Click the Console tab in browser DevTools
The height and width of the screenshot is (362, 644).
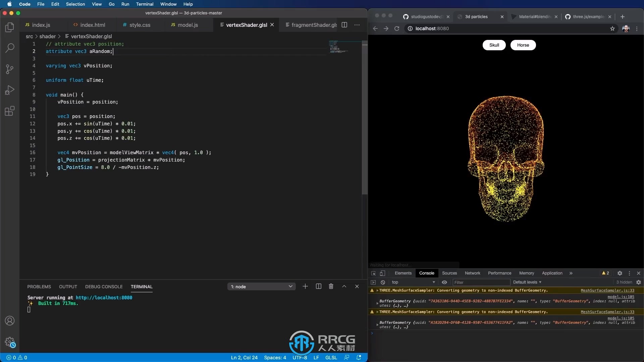point(426,273)
